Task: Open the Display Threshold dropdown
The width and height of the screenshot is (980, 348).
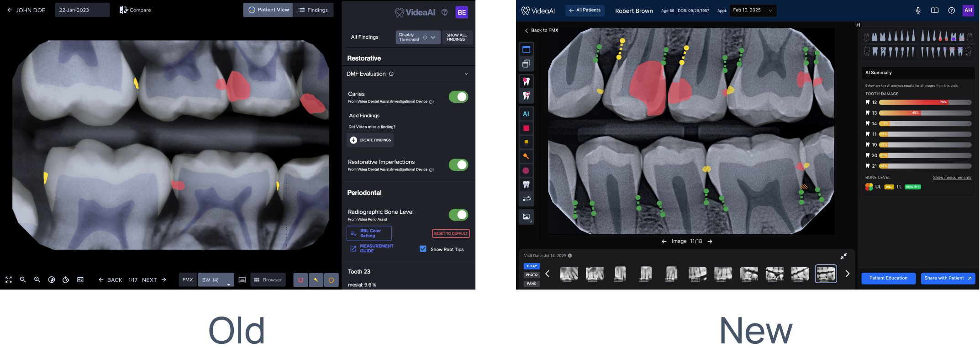Action: tap(418, 37)
